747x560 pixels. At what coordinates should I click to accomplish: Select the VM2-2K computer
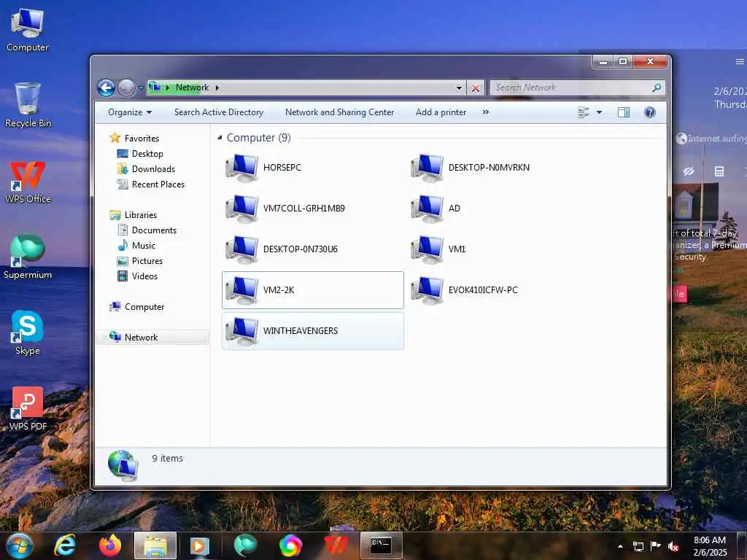pos(312,290)
